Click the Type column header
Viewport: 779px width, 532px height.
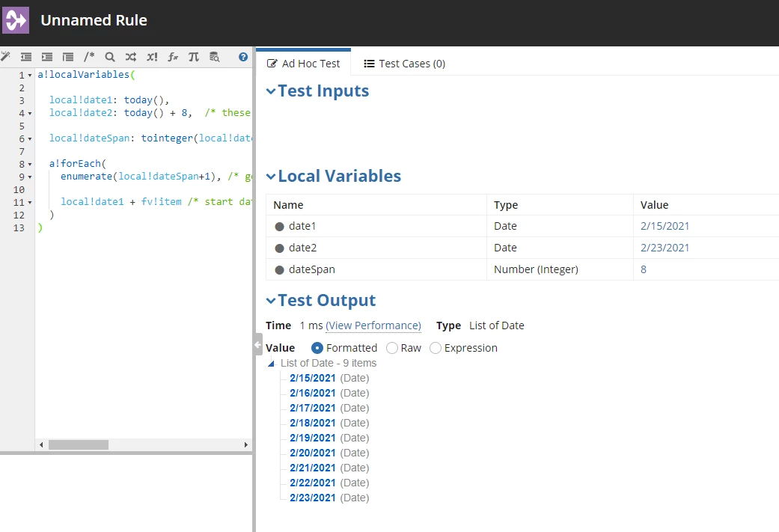(506, 205)
